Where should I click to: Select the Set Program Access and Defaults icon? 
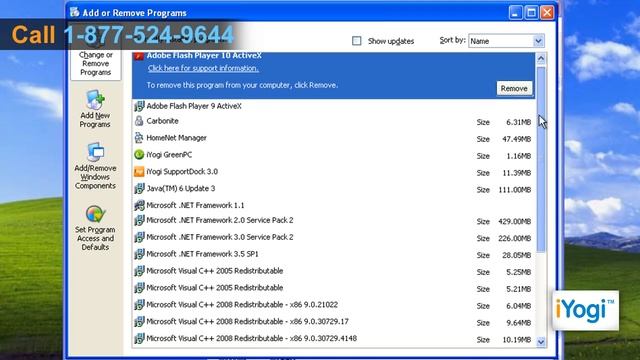coord(96,214)
